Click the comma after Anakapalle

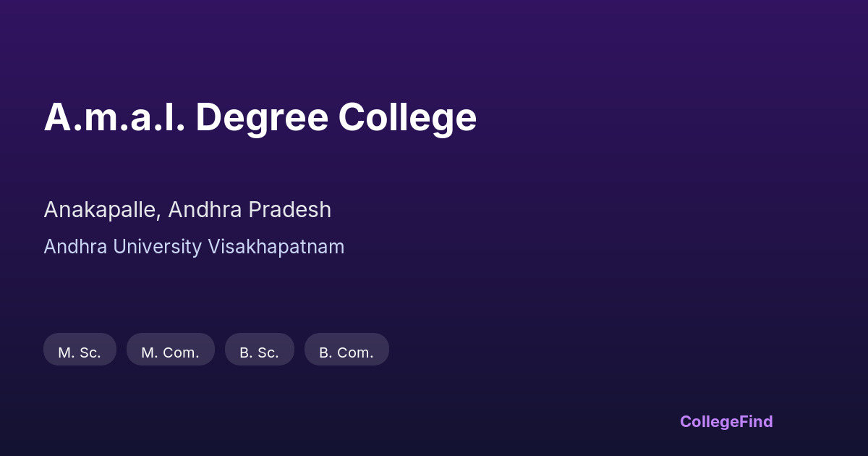coord(159,216)
